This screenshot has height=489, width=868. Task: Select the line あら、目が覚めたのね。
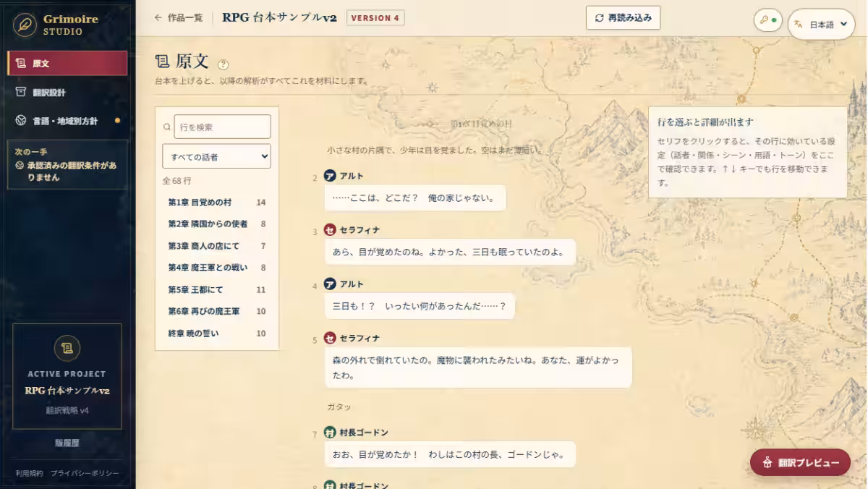point(449,252)
